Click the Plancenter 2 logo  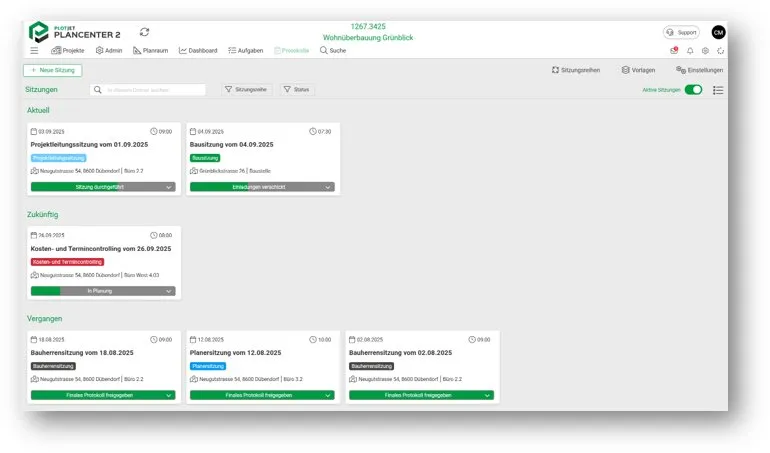pos(75,32)
